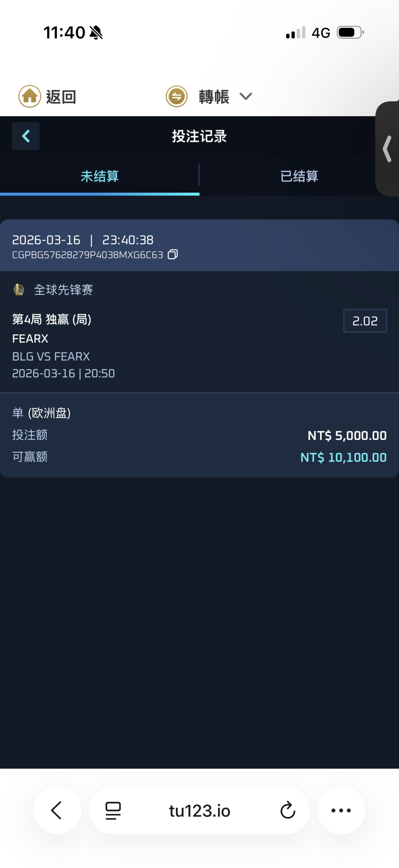Screen dimensions: 399x868
Task: Open the BLG VS FEARX match
Action: pos(51,356)
